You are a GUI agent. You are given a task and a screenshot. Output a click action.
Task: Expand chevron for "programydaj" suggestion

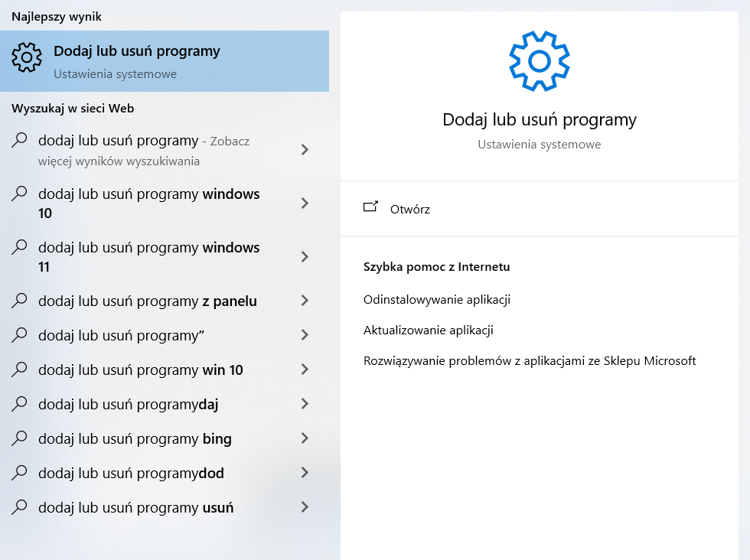point(305,404)
